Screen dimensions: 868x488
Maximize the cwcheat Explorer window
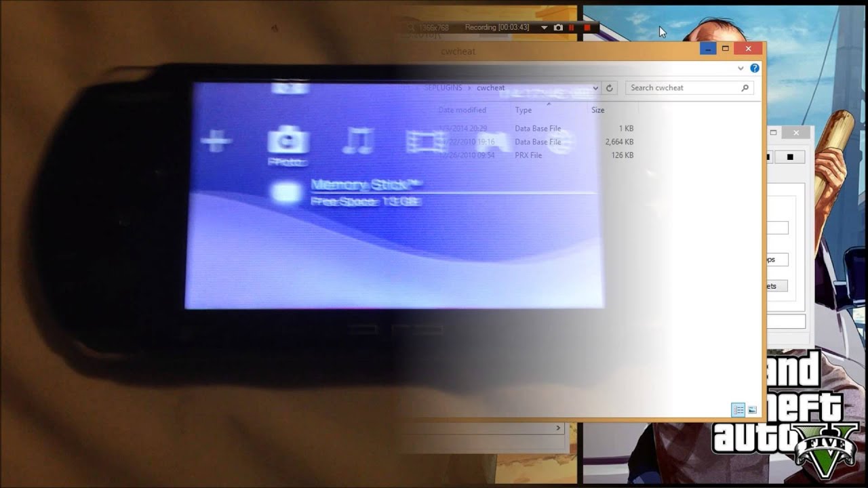click(x=725, y=49)
